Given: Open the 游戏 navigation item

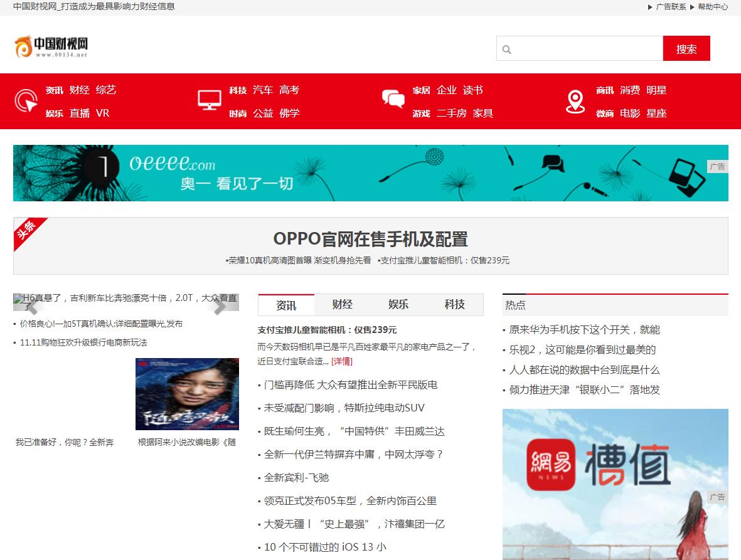Looking at the screenshot, I should coord(422,114).
